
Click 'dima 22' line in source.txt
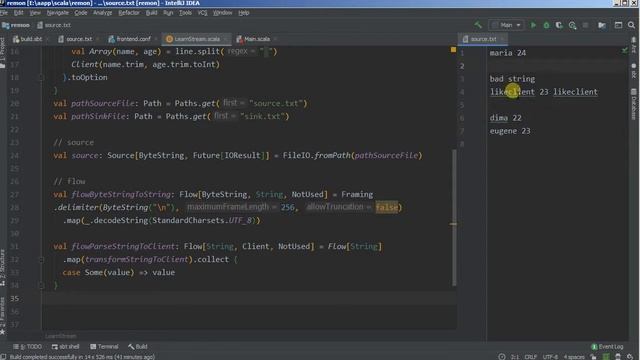505,118
